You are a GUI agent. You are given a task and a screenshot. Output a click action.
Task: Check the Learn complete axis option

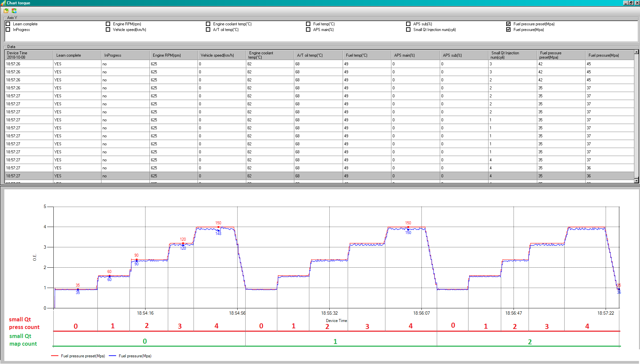pyautogui.click(x=8, y=24)
